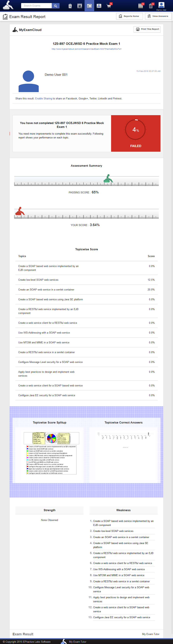The image size is (173, 644).
Task: Open the exam search clipboard icon
Action: [70, 6]
